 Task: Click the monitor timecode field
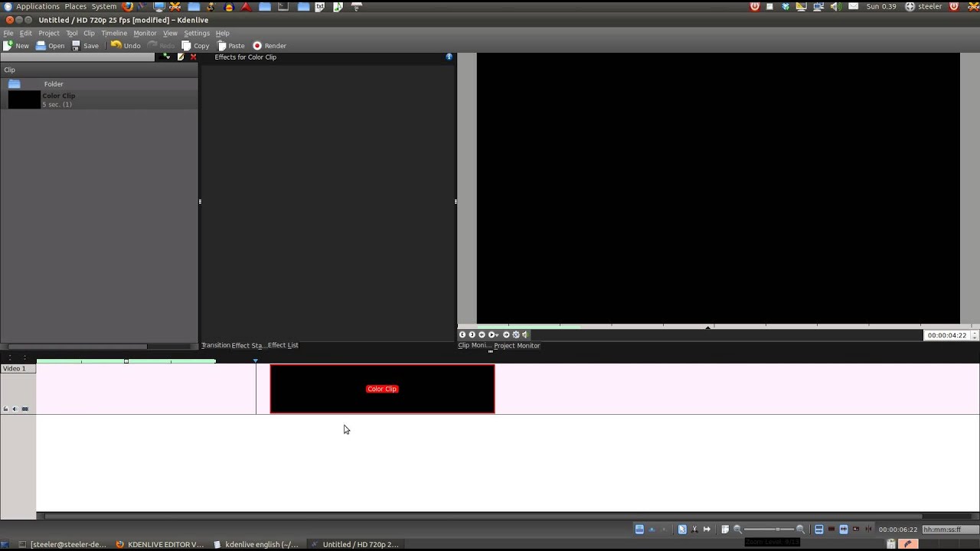[x=947, y=335]
